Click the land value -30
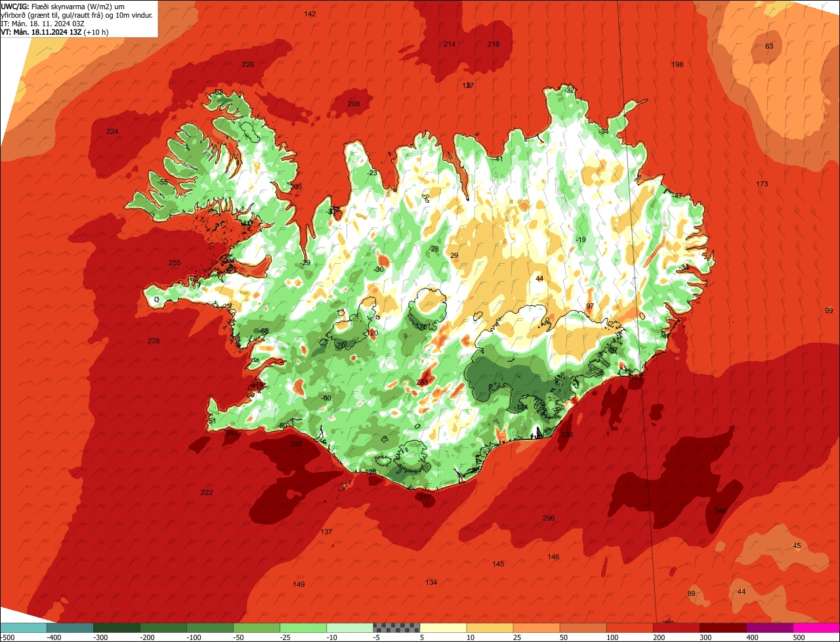This screenshot has width=840, height=642. click(379, 269)
